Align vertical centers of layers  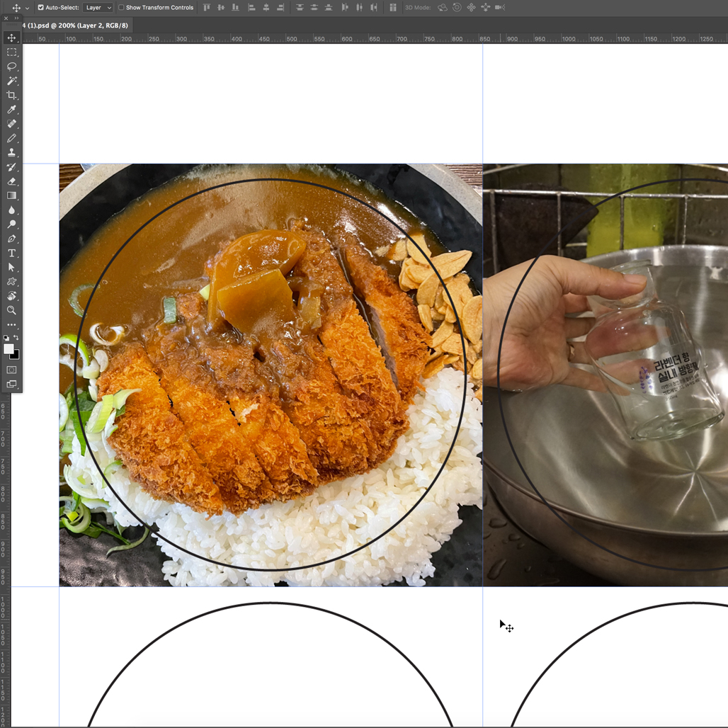pos(221,7)
